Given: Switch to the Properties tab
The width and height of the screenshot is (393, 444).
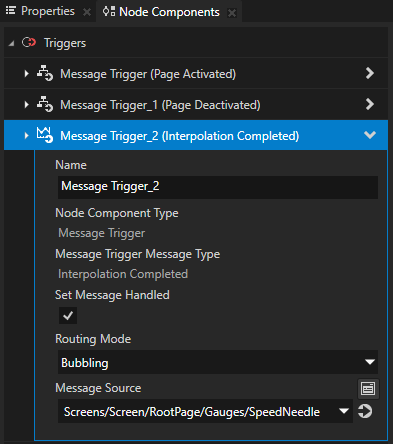Looking at the screenshot, I should 48,11.
